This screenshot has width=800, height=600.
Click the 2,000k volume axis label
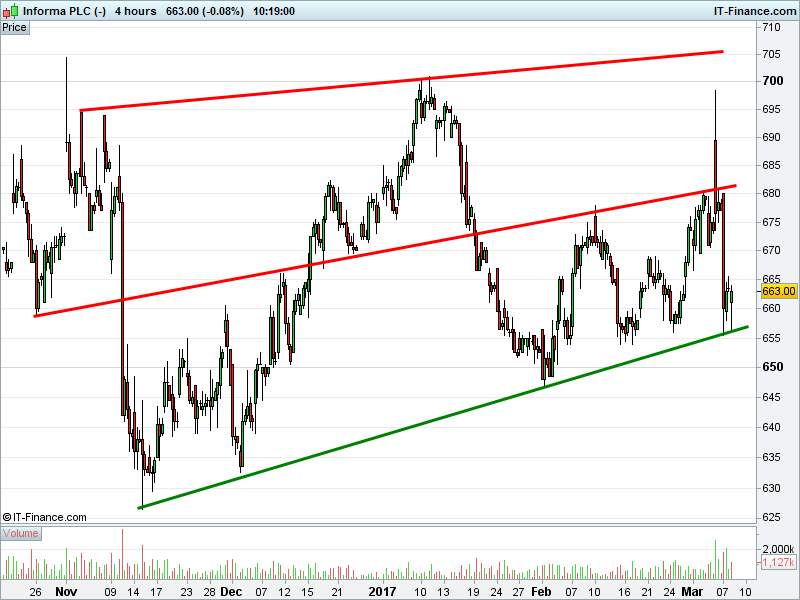tap(779, 549)
